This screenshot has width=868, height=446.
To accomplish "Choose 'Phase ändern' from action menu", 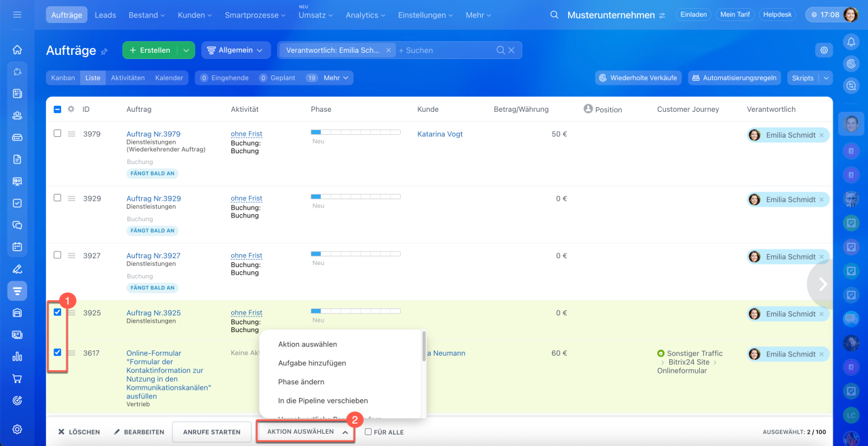I will (x=301, y=382).
